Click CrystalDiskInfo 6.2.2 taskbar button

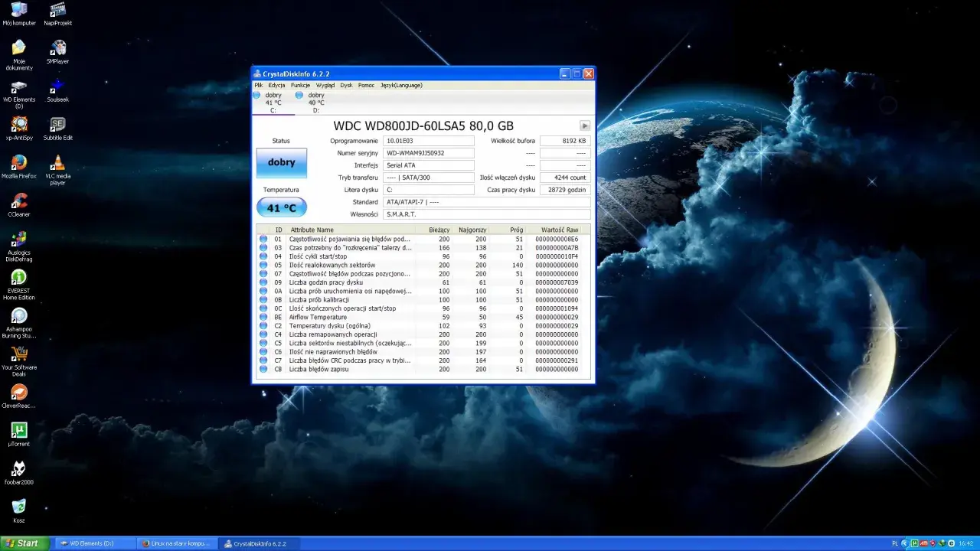pos(259,543)
